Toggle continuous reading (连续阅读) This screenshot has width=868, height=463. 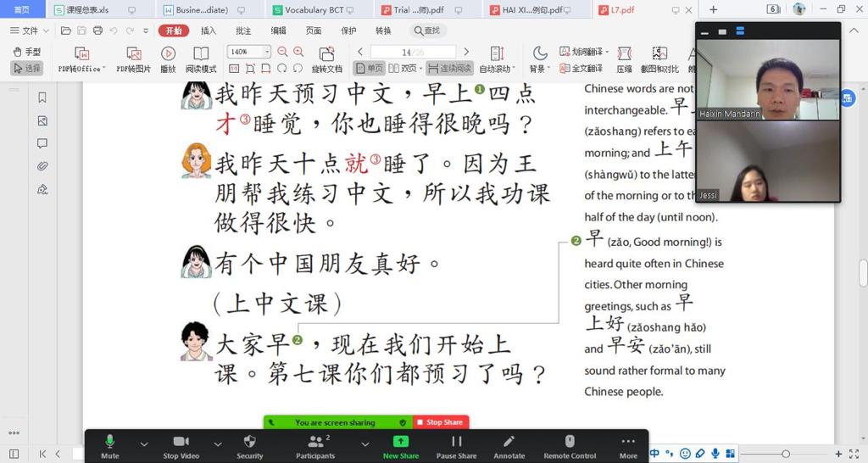(x=449, y=68)
